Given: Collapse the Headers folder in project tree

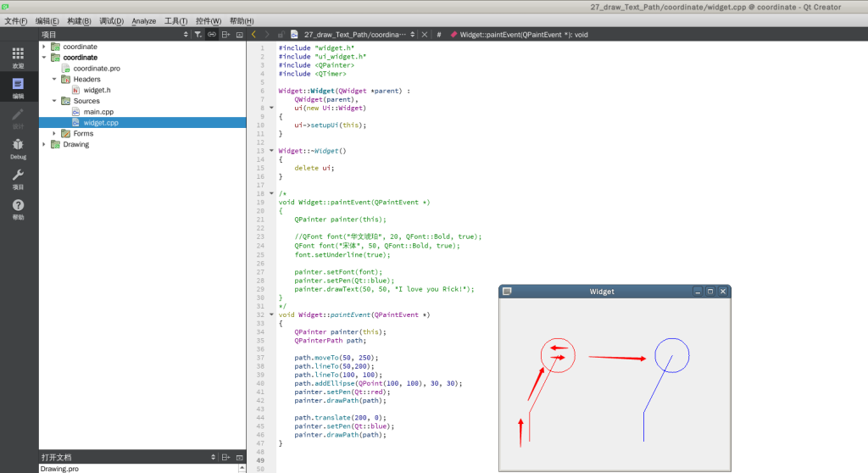Looking at the screenshot, I should pos(54,79).
